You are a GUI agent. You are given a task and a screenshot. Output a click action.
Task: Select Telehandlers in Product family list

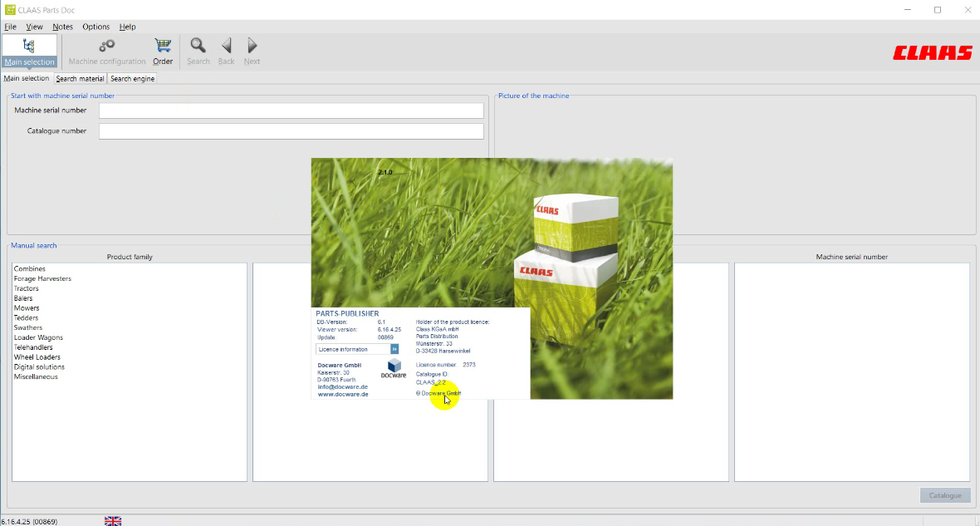[x=33, y=347]
